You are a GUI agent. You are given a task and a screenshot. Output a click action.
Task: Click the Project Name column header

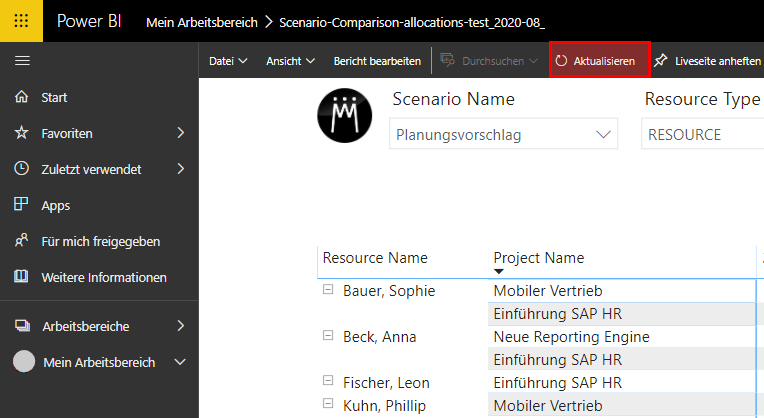pos(539,258)
